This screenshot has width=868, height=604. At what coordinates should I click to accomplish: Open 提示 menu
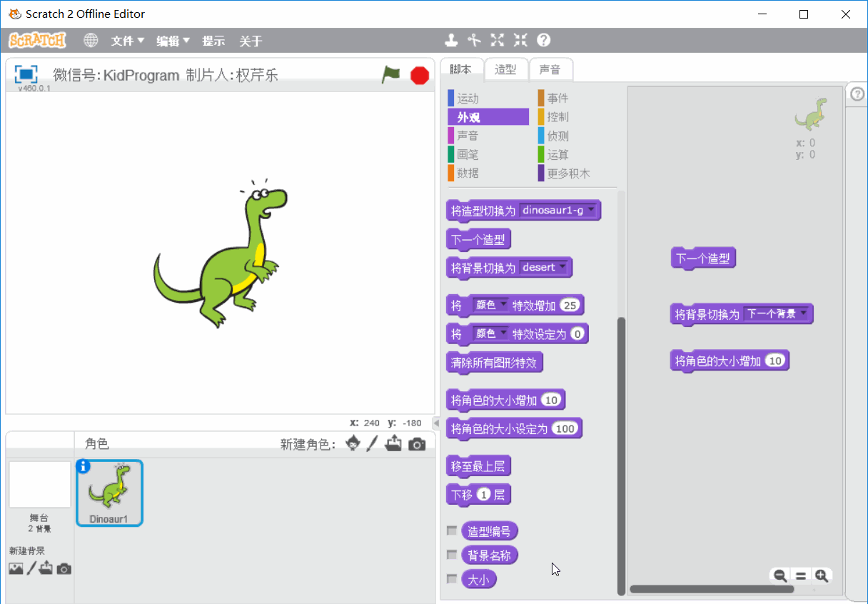(213, 41)
